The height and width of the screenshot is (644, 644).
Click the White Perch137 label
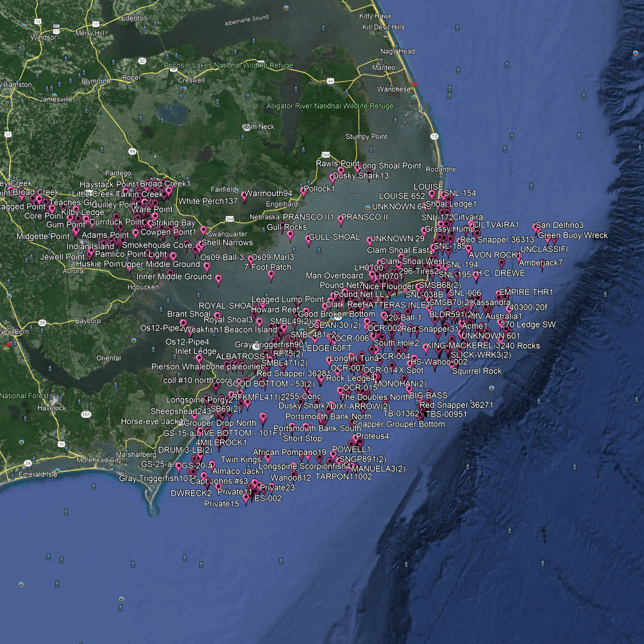coord(208,201)
